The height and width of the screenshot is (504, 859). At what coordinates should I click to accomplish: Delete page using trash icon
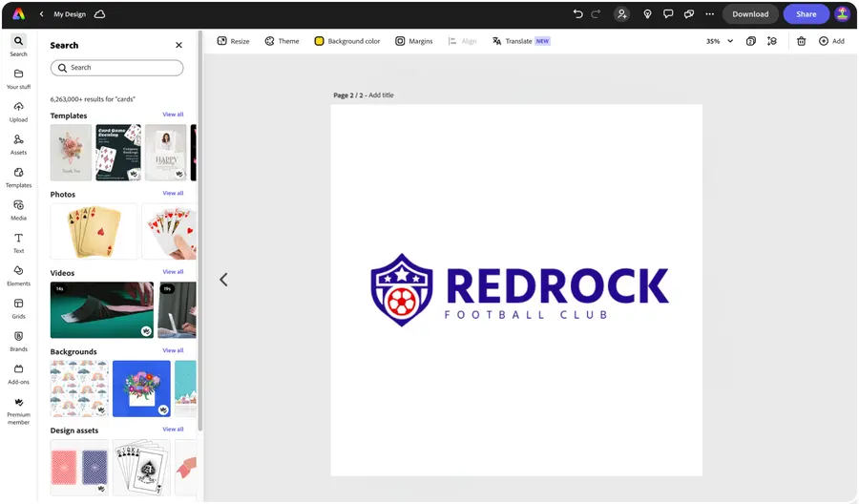[x=801, y=41]
